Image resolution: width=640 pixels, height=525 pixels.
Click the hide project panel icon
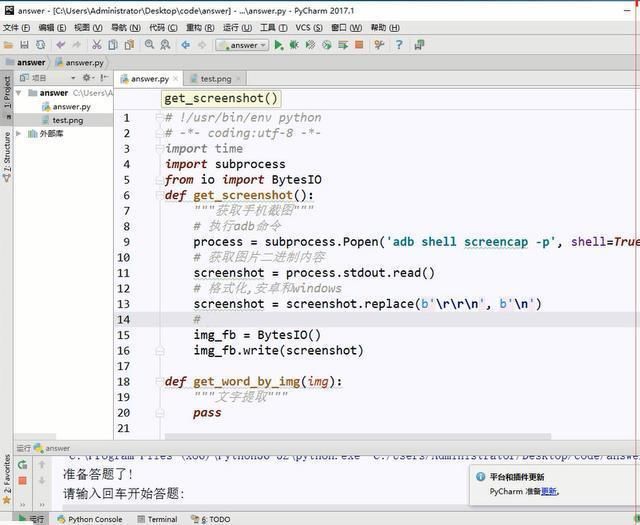click(104, 78)
